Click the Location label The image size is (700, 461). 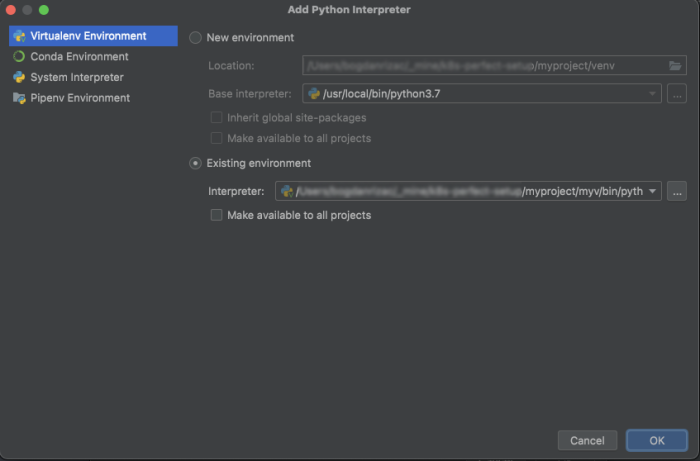[231, 66]
